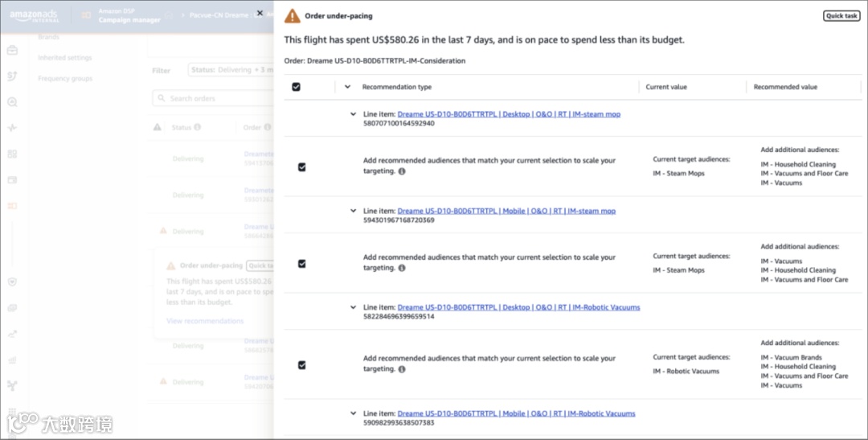Open Mobile IM-Robotic Vacuums line item link
Image resolution: width=868 pixels, height=440 pixels.
coord(517,413)
